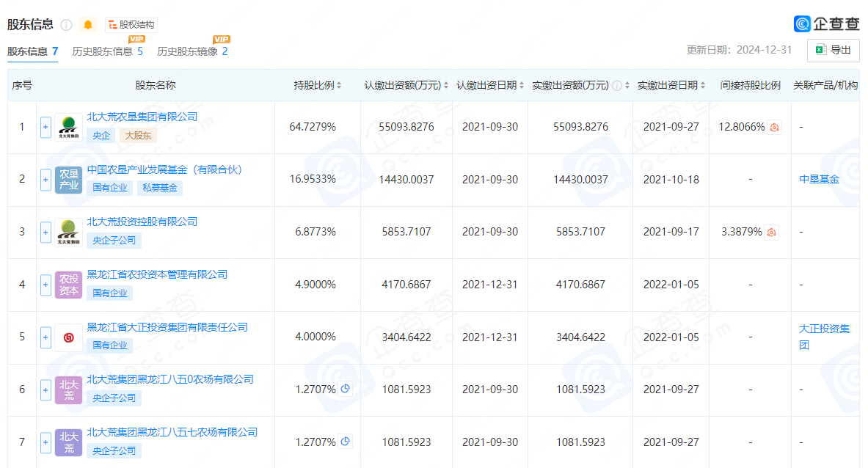Switch to 历史股东镜像 tab

click(x=192, y=51)
